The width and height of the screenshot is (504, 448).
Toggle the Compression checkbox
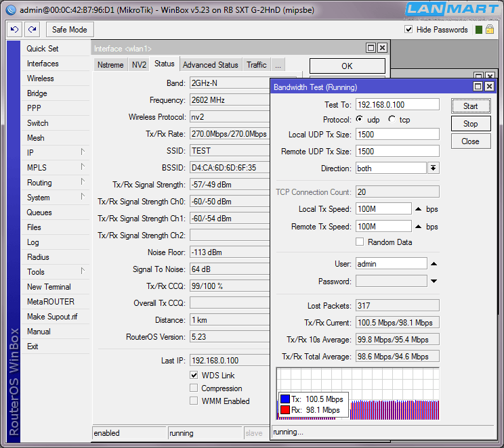point(194,388)
